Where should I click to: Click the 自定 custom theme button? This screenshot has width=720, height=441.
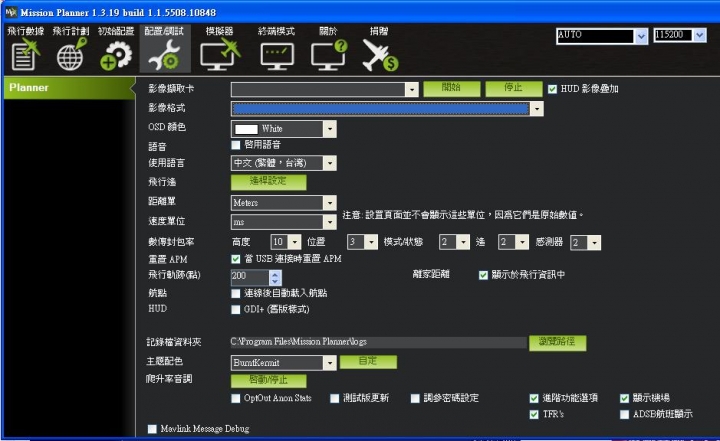click(368, 362)
